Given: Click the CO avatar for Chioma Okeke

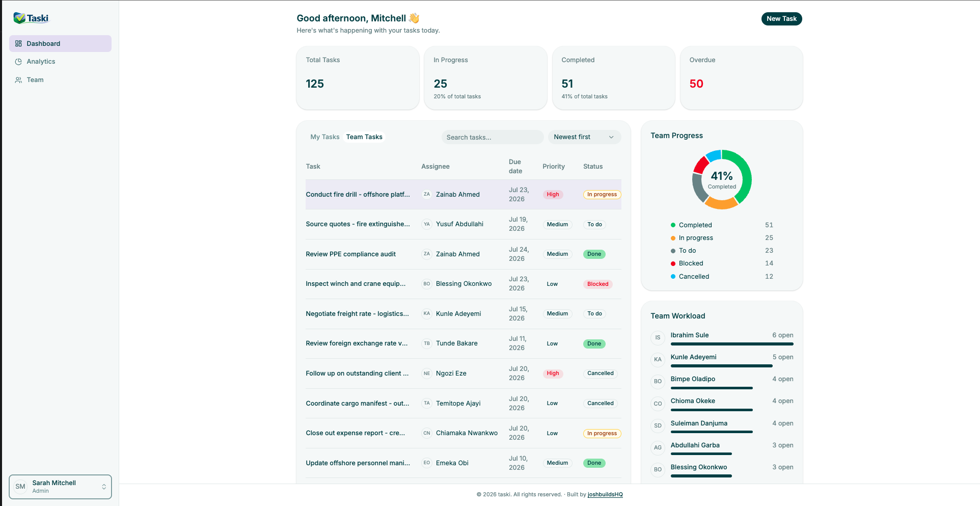Looking at the screenshot, I should (x=658, y=404).
